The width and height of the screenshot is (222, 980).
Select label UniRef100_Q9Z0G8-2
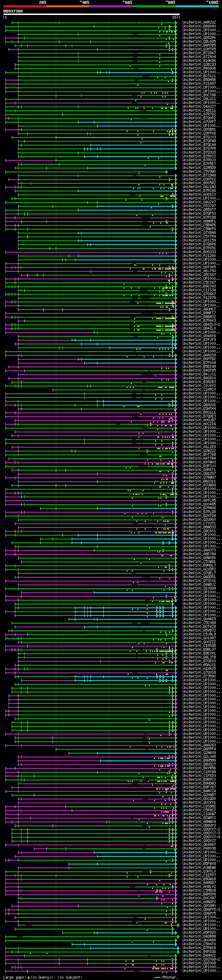click(200, 959)
